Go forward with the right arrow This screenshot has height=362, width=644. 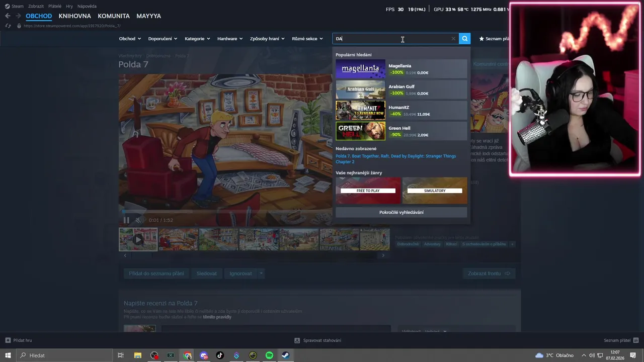18,16
